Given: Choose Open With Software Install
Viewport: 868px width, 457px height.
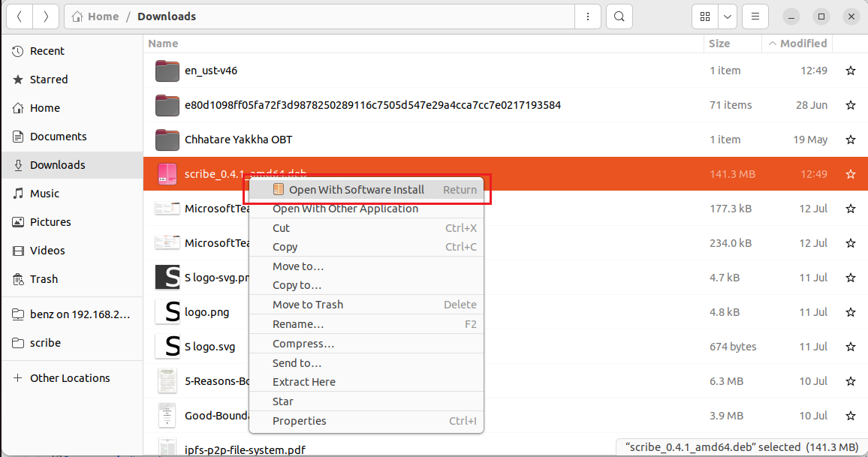Looking at the screenshot, I should [x=357, y=190].
